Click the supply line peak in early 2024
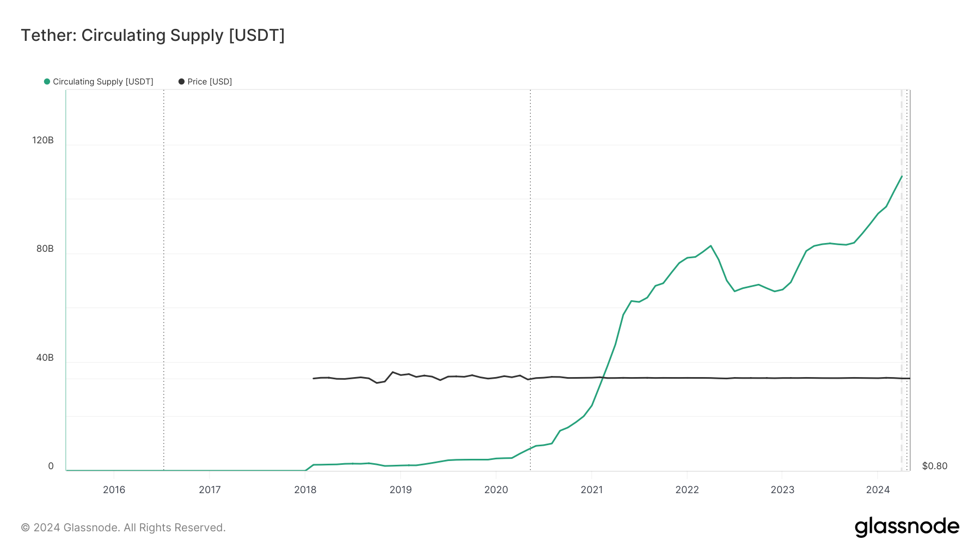 pyautogui.click(x=902, y=177)
